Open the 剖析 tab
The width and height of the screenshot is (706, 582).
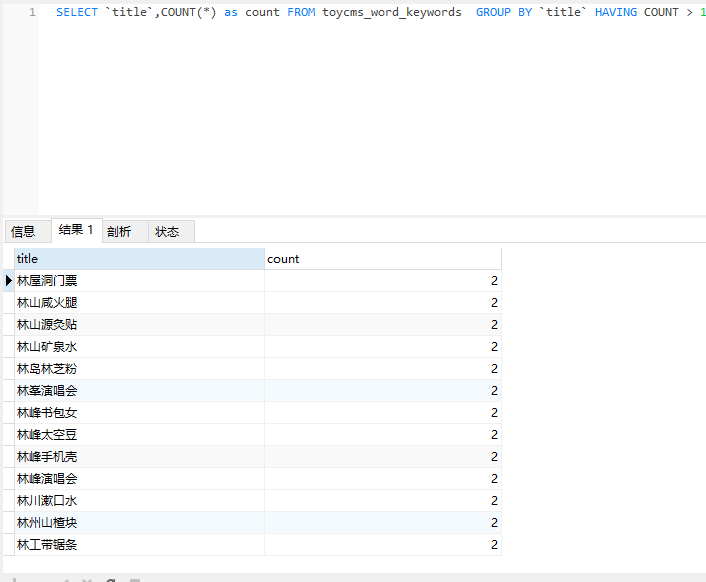tap(125, 231)
